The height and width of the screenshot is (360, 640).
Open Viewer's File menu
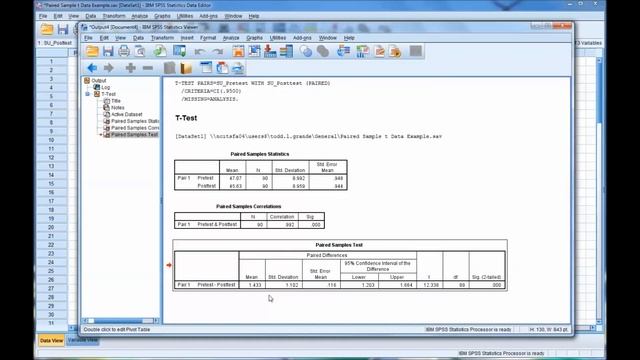88,38
